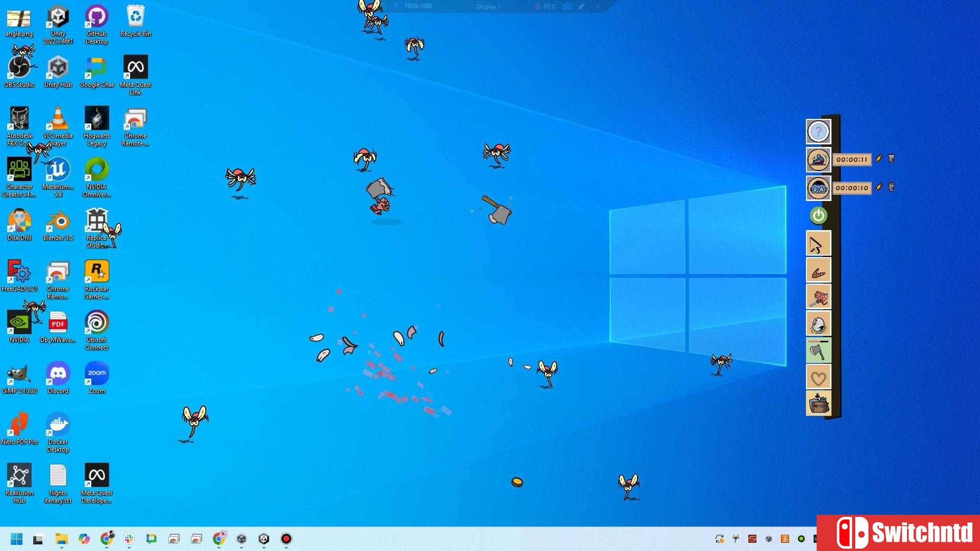980x551 pixels.
Task: Open GIMP 2.10.38 shortcut
Action: pyautogui.click(x=19, y=378)
